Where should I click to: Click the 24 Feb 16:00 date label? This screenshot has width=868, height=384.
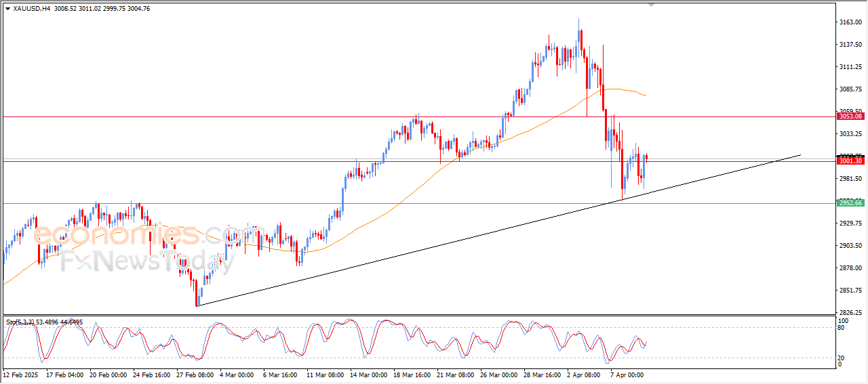pyautogui.click(x=153, y=374)
